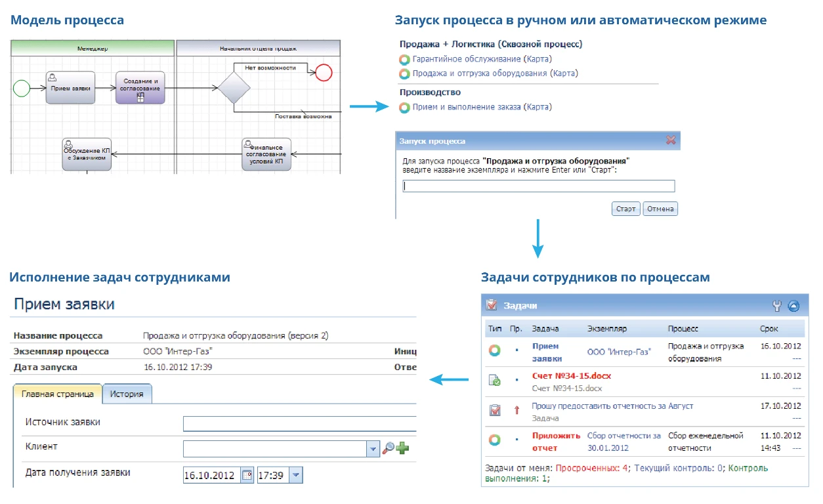The image size is (823, 504).
Task: Select the red end event circle
Action: [324, 72]
